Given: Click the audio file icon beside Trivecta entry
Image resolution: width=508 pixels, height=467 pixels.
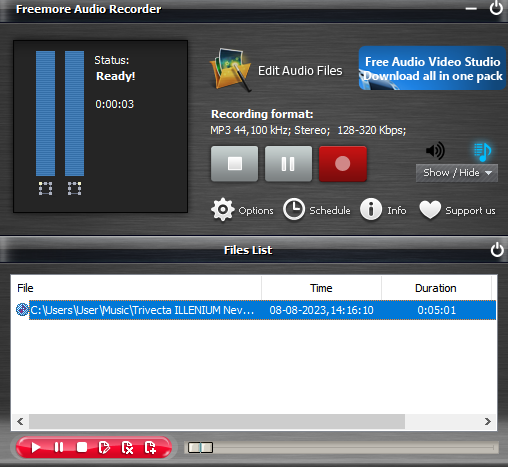Looking at the screenshot, I should click(x=22, y=310).
